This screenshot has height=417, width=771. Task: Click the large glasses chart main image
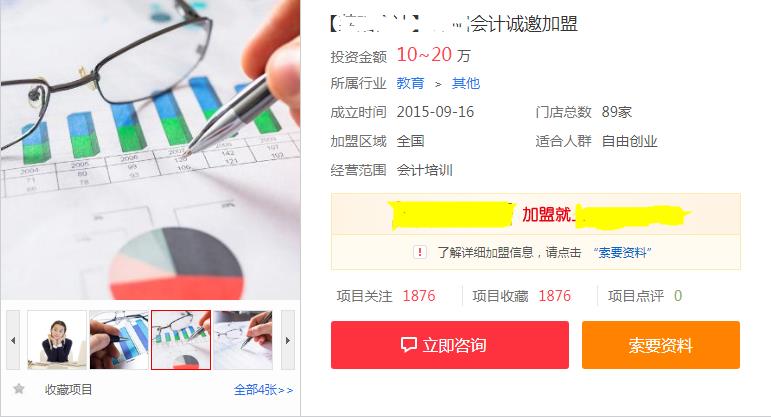tap(150, 149)
